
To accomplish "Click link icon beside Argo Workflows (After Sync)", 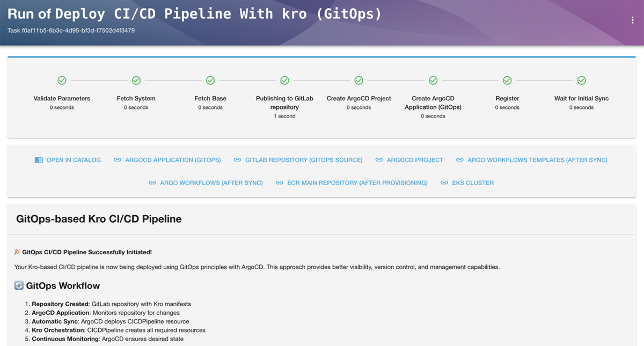I will tap(152, 183).
